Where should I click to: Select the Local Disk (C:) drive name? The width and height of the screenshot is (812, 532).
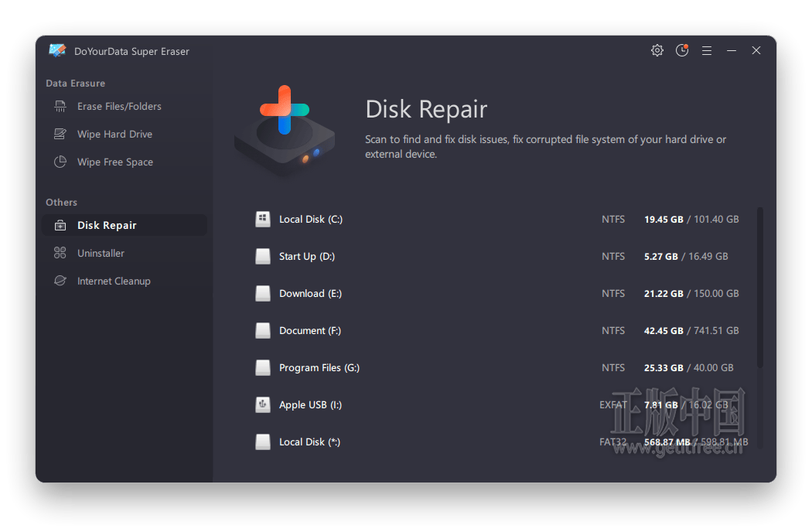click(x=311, y=219)
